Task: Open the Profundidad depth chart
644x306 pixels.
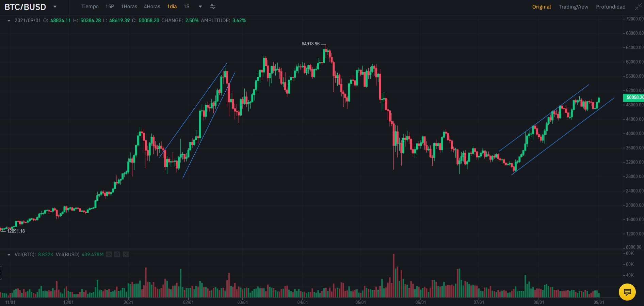Action: point(611,7)
